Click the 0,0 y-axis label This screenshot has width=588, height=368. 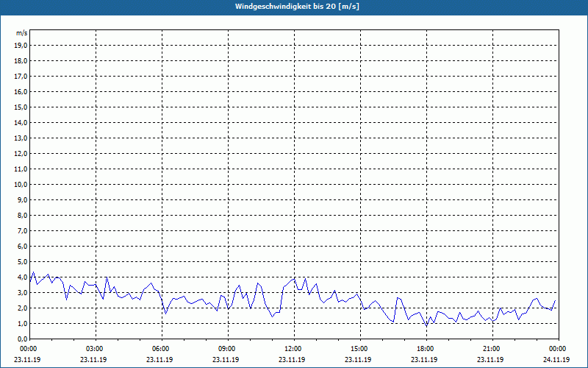tap(22, 339)
